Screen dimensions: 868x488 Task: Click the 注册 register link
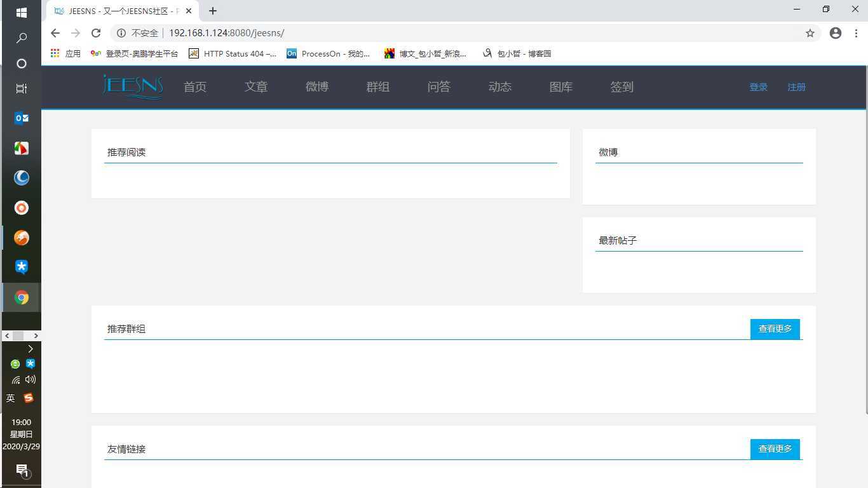pos(797,87)
